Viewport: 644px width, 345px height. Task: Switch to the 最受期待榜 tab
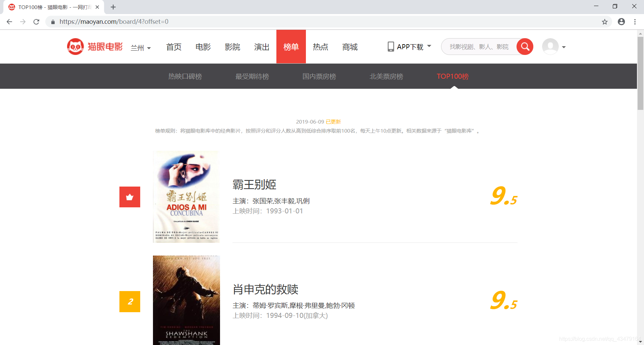[252, 76]
